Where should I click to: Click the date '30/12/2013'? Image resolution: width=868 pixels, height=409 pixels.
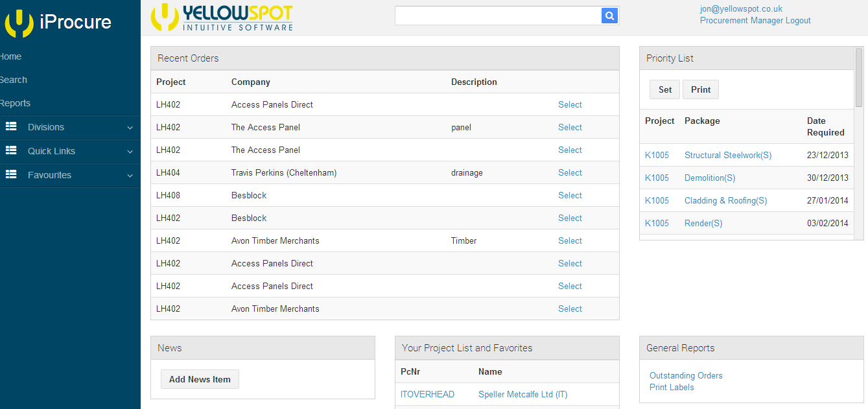(x=827, y=178)
